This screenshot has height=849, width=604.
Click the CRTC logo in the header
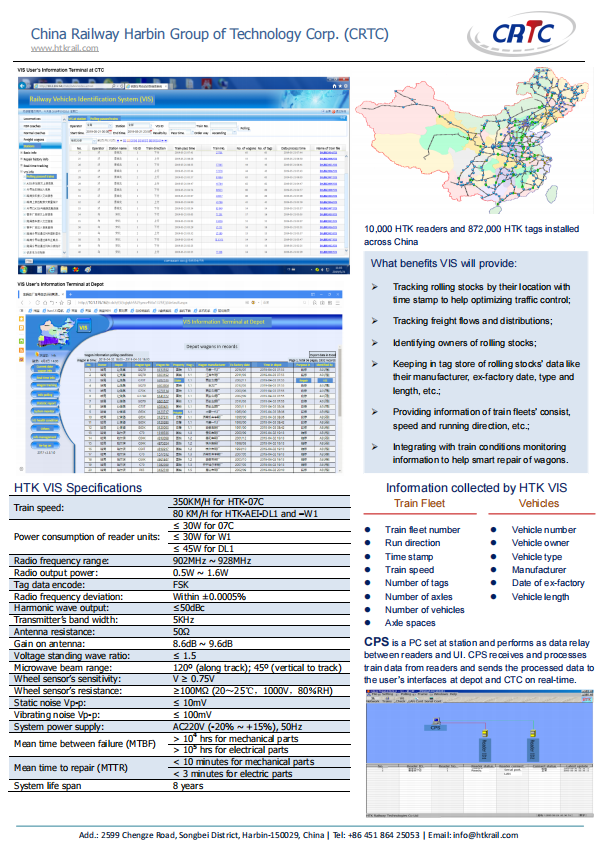tap(522, 34)
